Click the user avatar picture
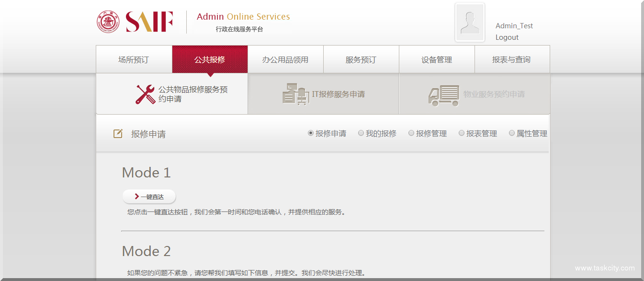The width and height of the screenshot is (644, 281). click(x=469, y=23)
